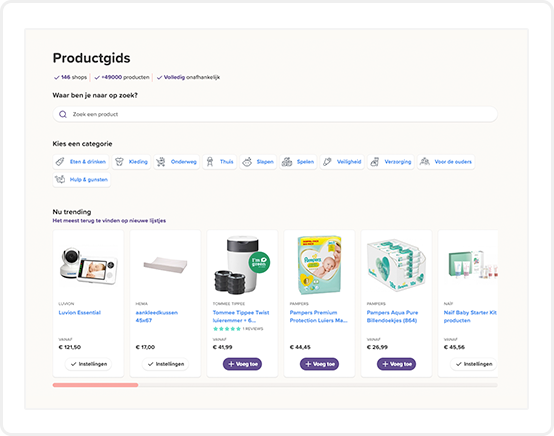Click the trending carousel pink scrollbar
The height and width of the screenshot is (436, 554).
(95, 385)
